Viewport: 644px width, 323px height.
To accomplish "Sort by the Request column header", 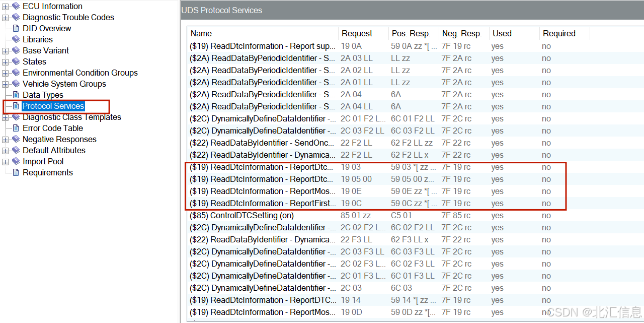I will click(363, 33).
